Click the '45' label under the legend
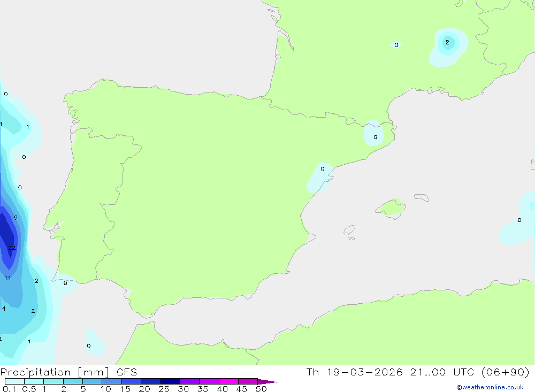535x392 pixels. pyautogui.click(x=242, y=389)
